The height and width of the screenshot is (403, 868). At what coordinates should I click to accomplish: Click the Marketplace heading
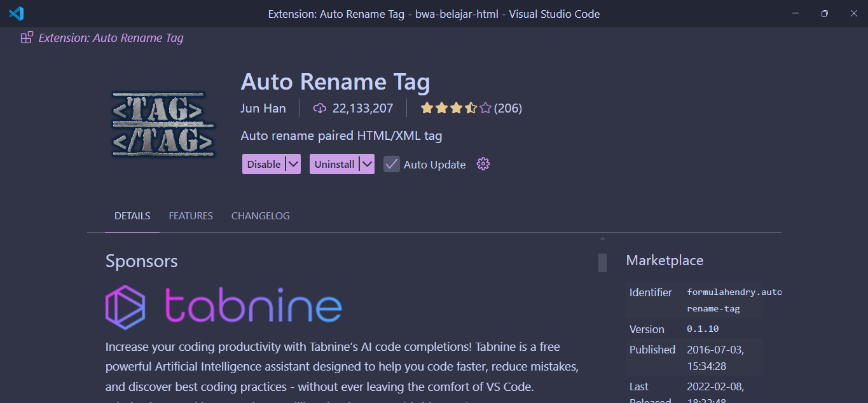[x=665, y=260]
